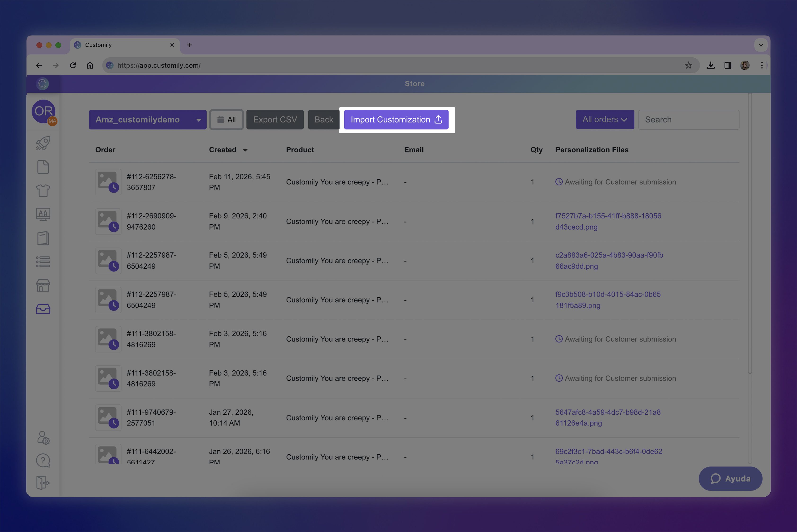This screenshot has width=797, height=532.
Task: Open the rocket launch icon in sidebar
Action: [43, 143]
